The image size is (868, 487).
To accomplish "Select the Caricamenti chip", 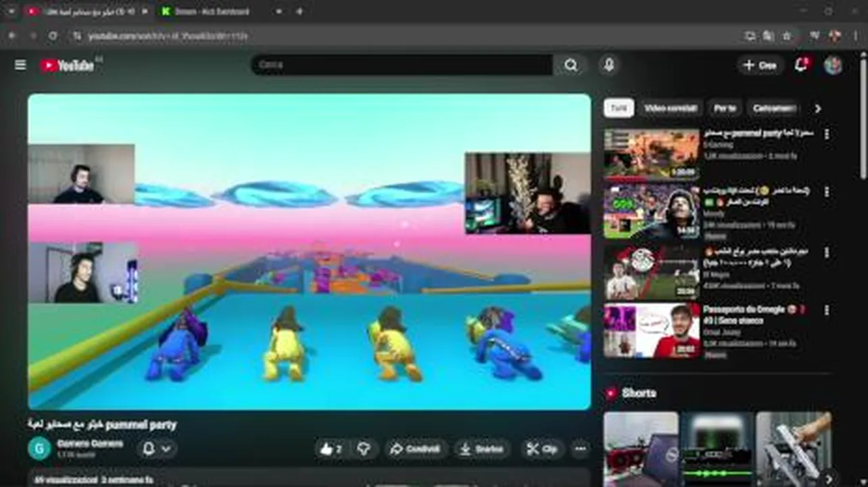I will [773, 108].
